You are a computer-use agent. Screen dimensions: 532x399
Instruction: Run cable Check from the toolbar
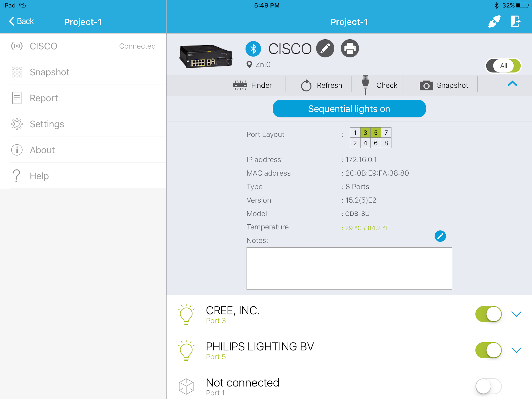click(380, 85)
